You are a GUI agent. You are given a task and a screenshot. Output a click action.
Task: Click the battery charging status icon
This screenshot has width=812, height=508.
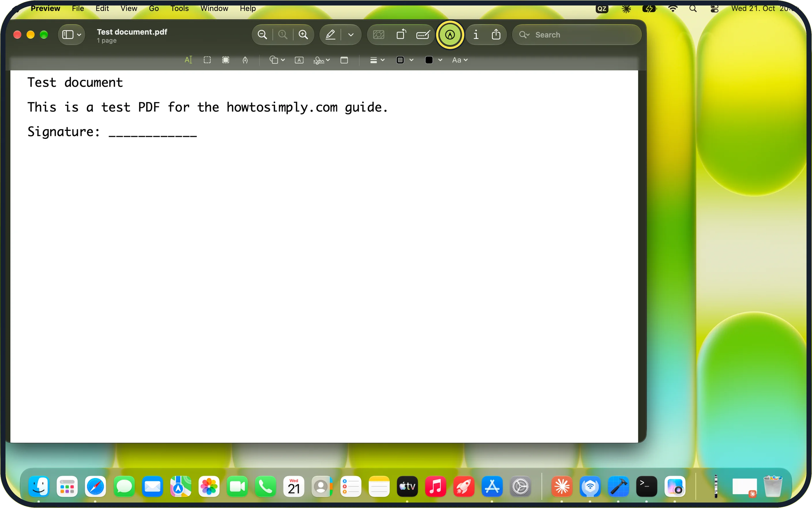[x=649, y=9]
